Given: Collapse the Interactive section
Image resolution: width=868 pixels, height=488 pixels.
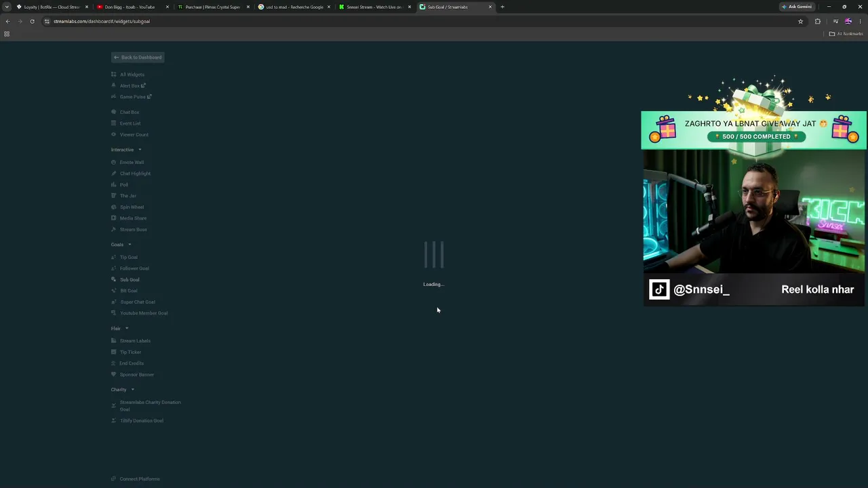Looking at the screenshot, I should click(140, 149).
